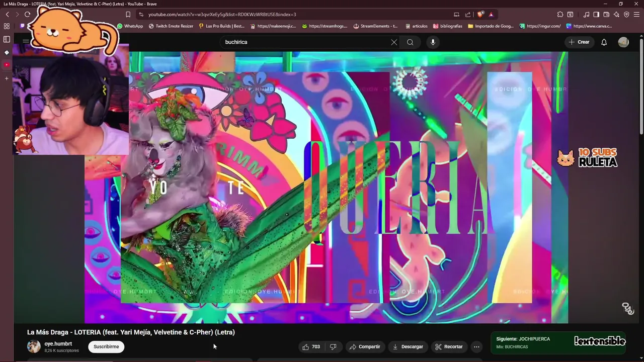Image resolution: width=644 pixels, height=362 pixels.
Task: Click the browser forward arrow
Action: click(x=17, y=15)
